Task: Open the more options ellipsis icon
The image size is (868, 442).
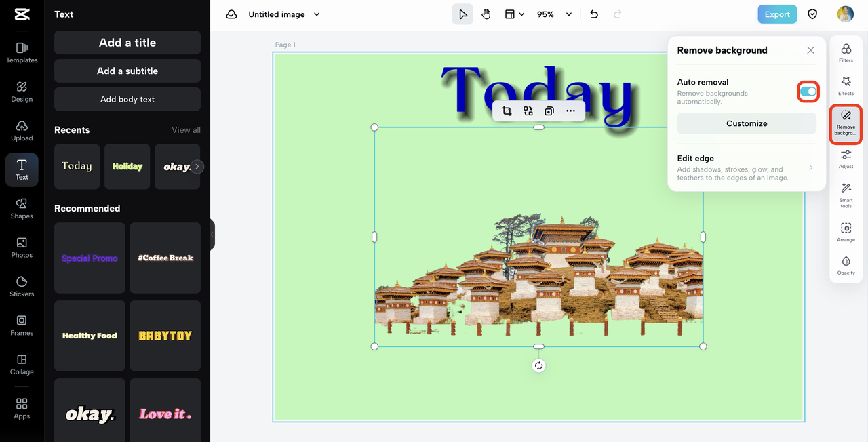Action: [x=570, y=111]
